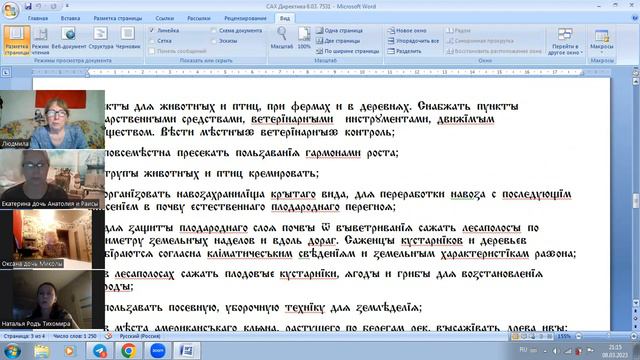Select Наталья Родь Тихомира video thumbnail
The width and height of the screenshot is (640, 360).
click(x=52, y=299)
